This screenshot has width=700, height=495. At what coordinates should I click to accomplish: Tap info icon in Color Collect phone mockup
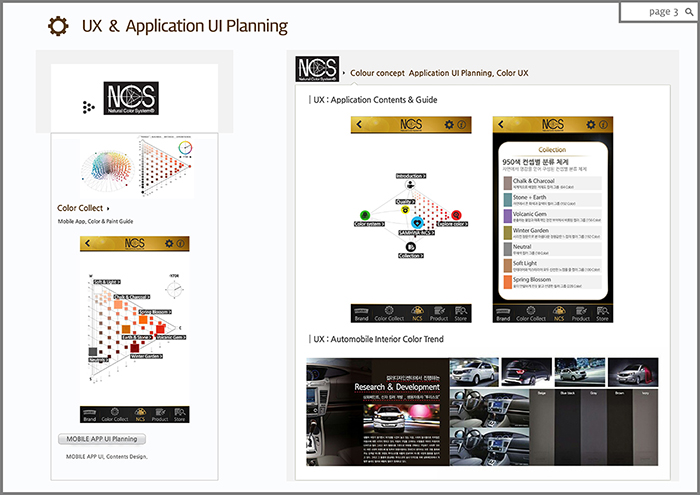[180, 243]
